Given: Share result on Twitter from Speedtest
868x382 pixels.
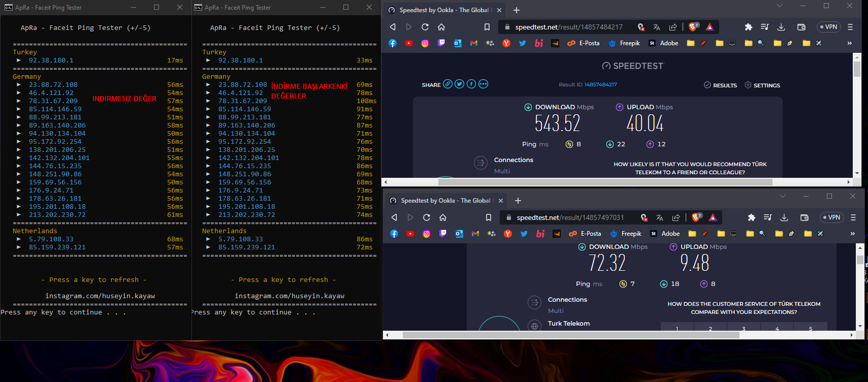Looking at the screenshot, I should point(459,84).
